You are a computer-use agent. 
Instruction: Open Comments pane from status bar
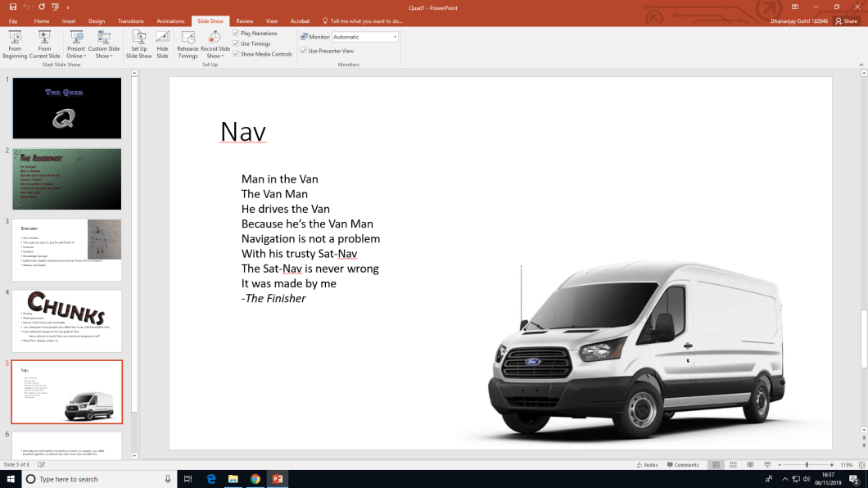coord(683,465)
